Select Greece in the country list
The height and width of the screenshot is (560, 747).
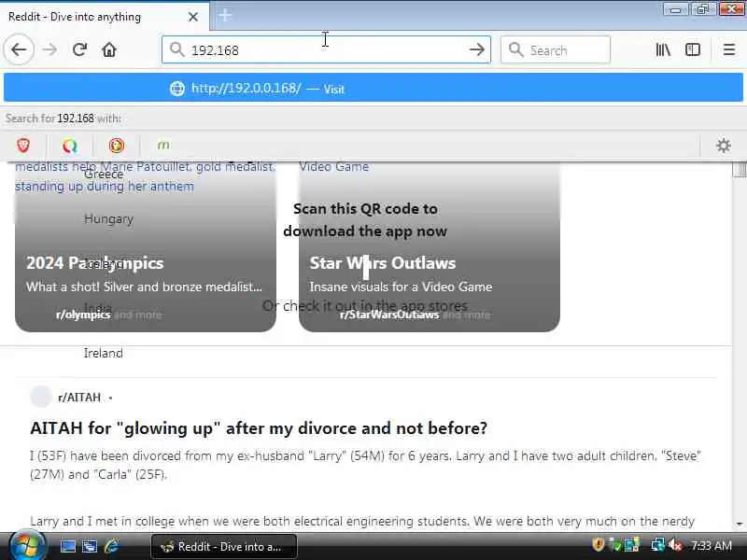tap(104, 175)
